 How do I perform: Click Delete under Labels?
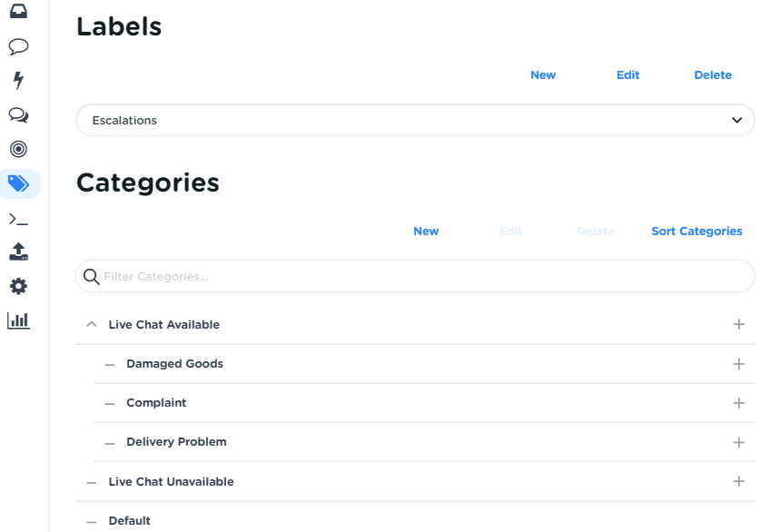point(713,75)
